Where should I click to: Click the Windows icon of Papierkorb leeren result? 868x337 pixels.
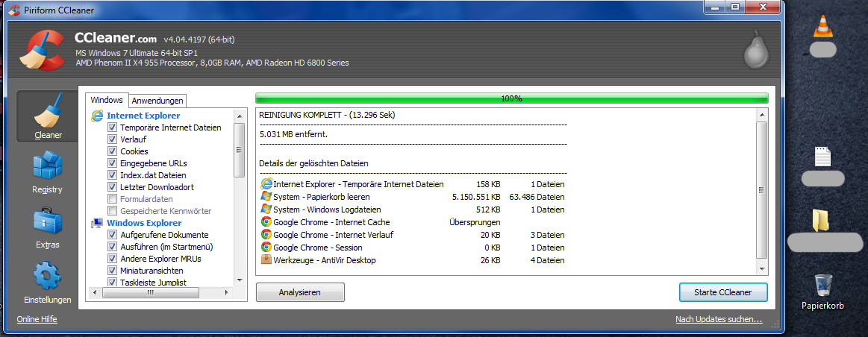click(x=266, y=196)
